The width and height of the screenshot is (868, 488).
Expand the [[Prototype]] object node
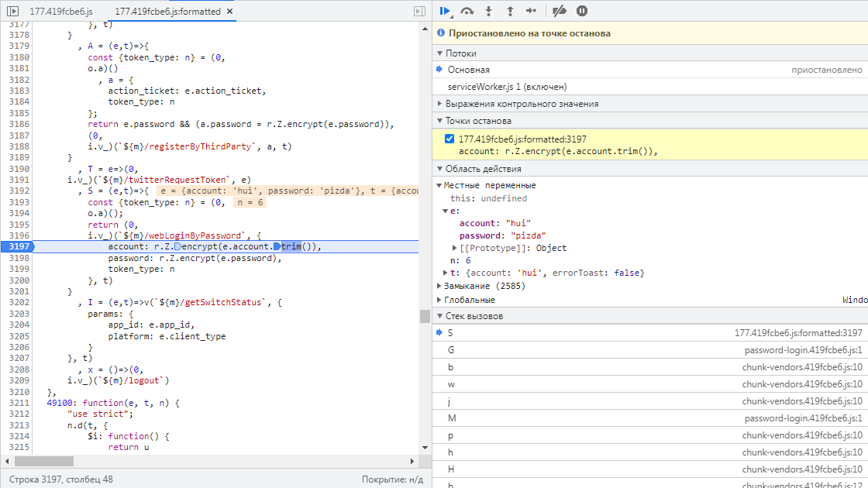454,248
